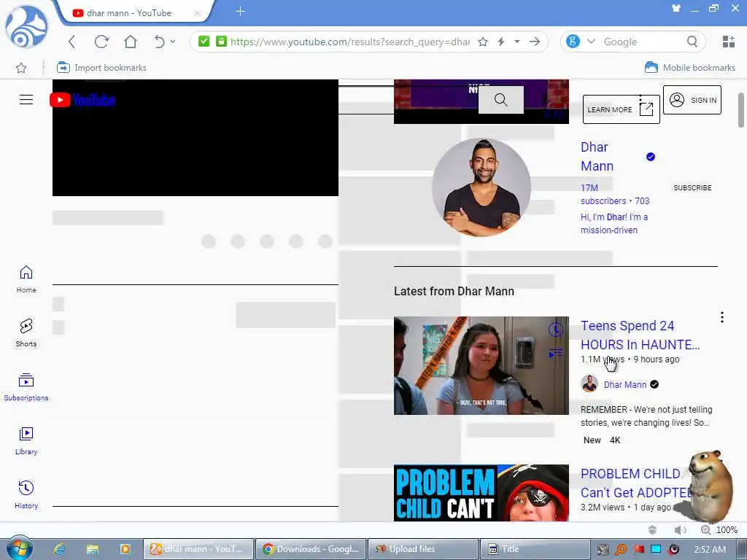Viewport: 747px width, 560px height.
Task: Open a new tab with the plus button
Action: coord(240,12)
